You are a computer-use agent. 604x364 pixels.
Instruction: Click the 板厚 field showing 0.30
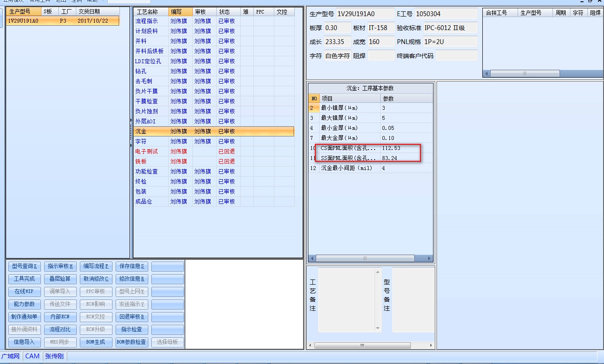pyautogui.click(x=338, y=28)
